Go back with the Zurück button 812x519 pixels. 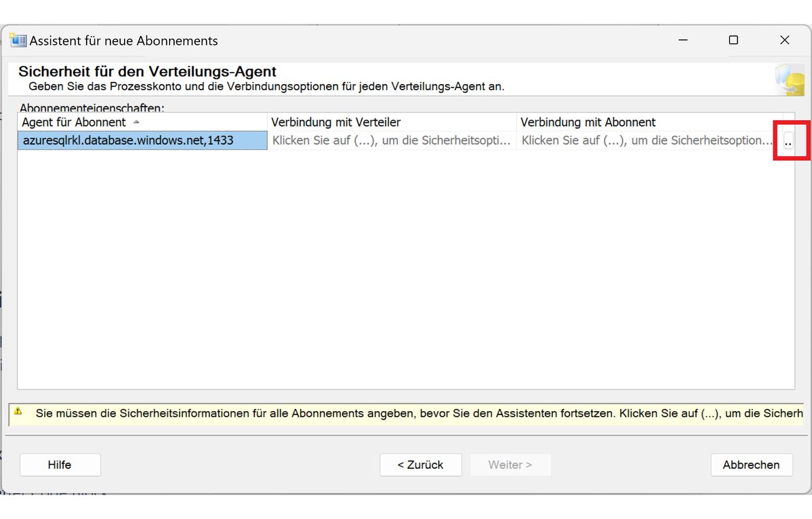(420, 465)
